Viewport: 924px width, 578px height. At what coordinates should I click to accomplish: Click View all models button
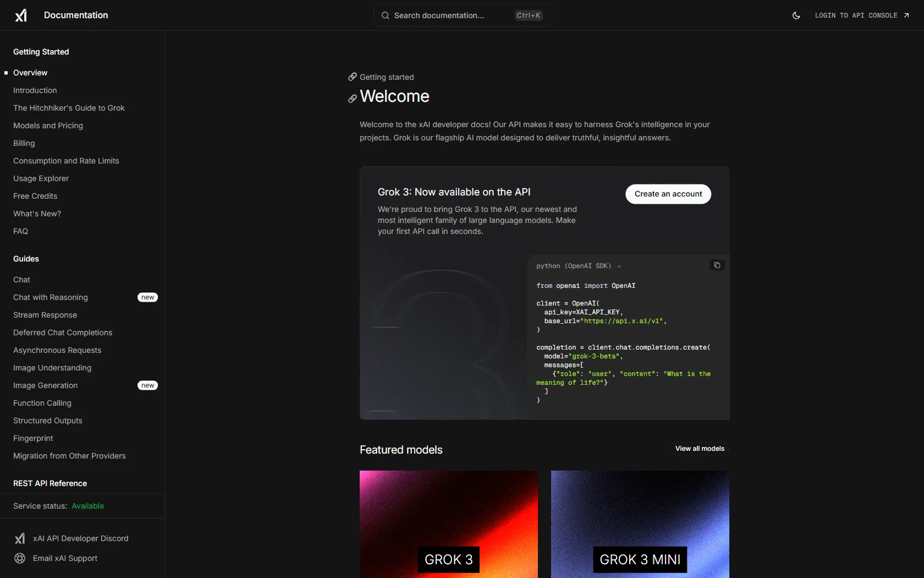(700, 449)
